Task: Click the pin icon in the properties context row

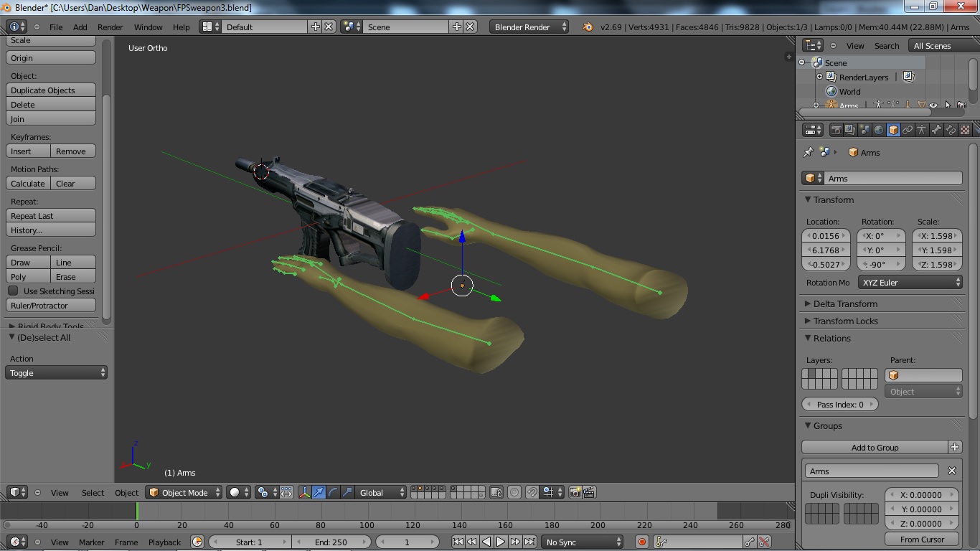Action: pos(809,152)
